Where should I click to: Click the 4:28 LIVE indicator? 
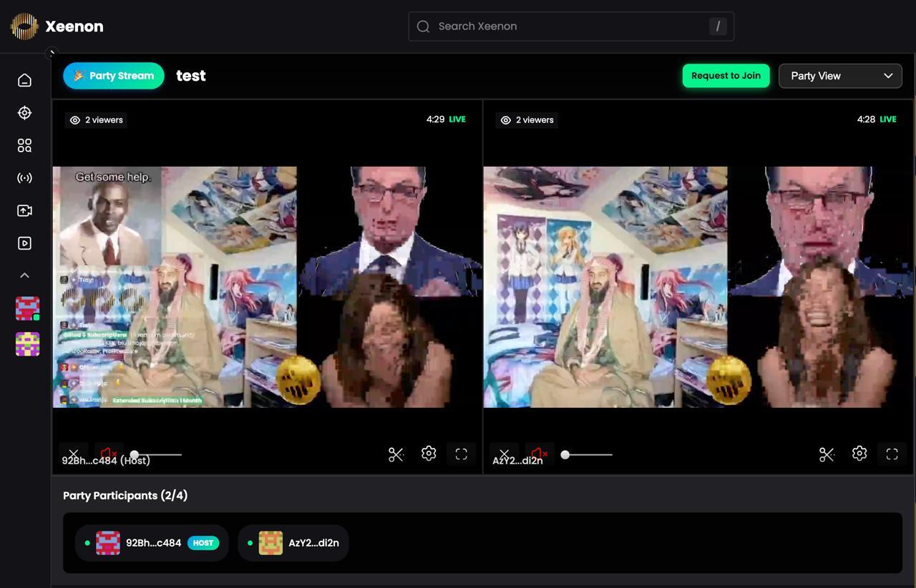[877, 119]
